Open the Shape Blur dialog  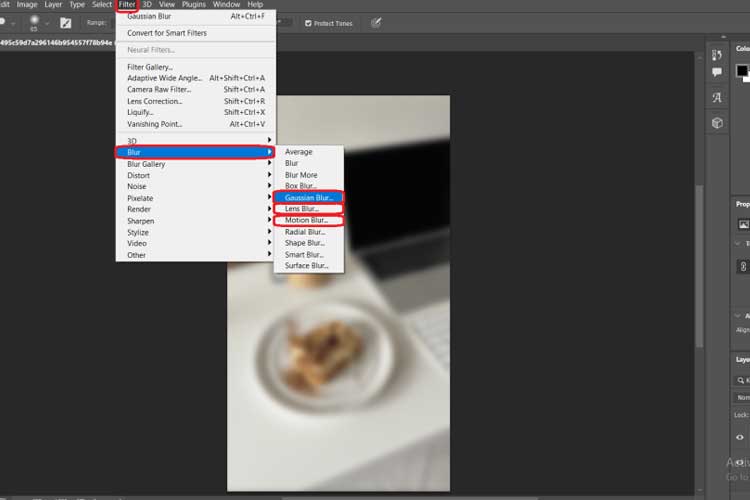[309, 243]
